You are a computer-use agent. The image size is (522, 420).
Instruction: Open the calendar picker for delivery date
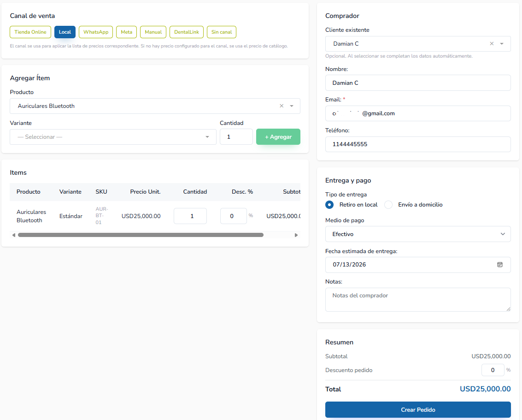point(500,265)
